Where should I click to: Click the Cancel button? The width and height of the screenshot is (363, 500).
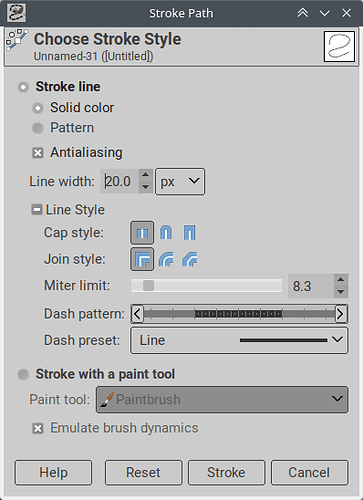point(309,473)
